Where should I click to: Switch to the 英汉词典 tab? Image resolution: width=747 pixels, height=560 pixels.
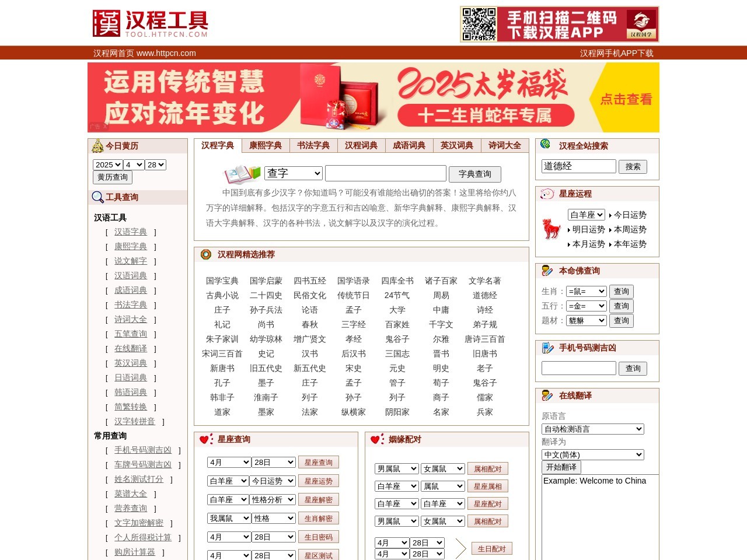[457, 145]
